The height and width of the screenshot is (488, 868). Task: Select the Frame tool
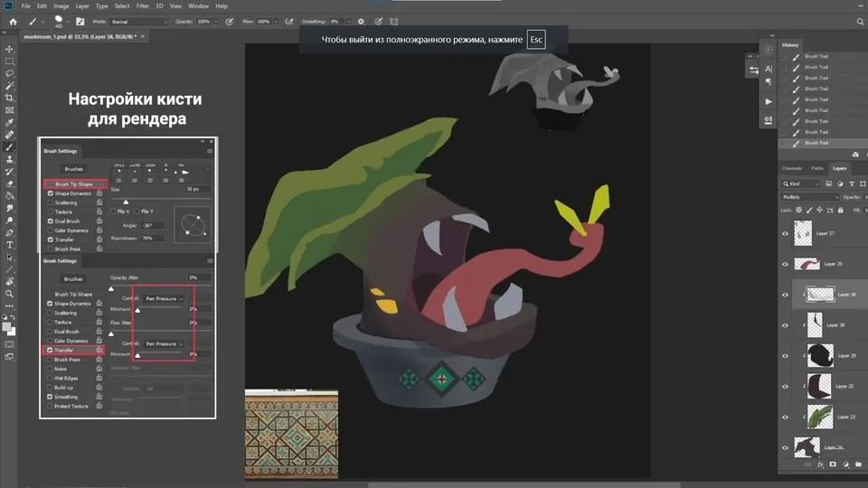[9, 110]
